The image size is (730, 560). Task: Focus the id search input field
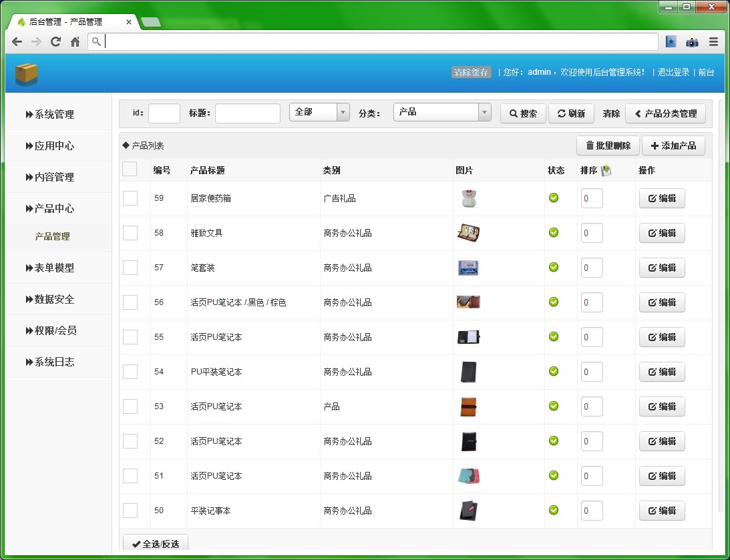164,113
